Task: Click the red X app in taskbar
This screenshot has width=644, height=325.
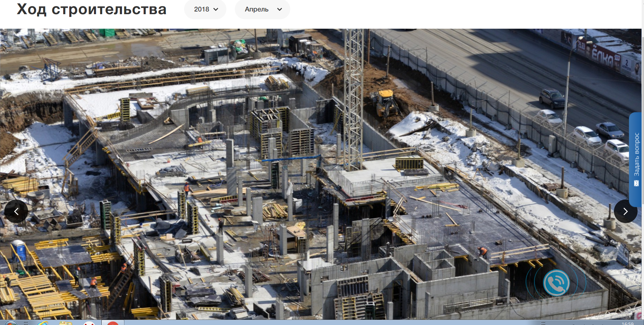Action: click(89, 323)
